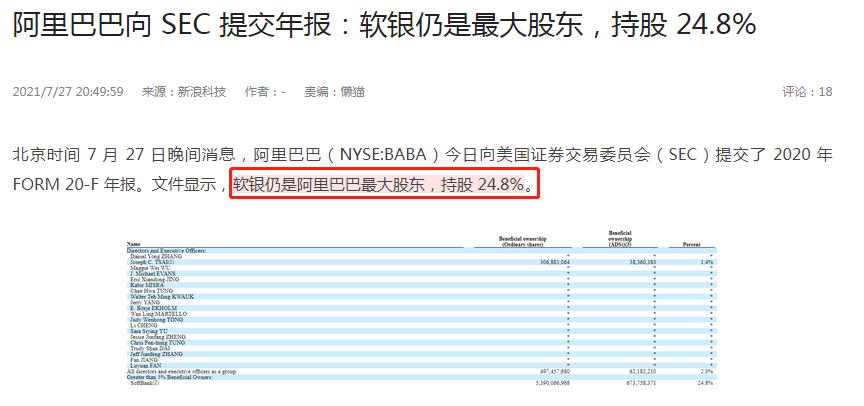The image size is (864, 406).
Task: Click the 2.3% group percent value
Action: [x=708, y=371]
